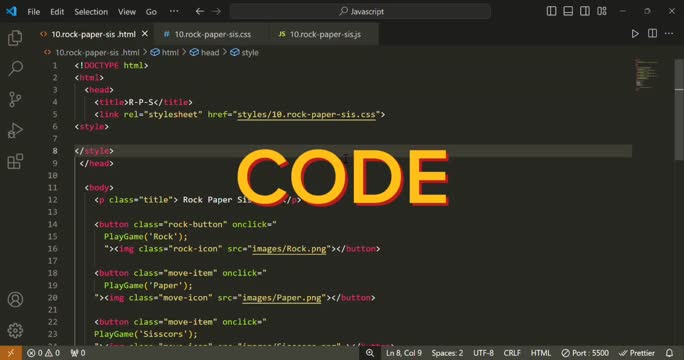
Task: Show errors and warnings in status bar
Action: click(44, 353)
